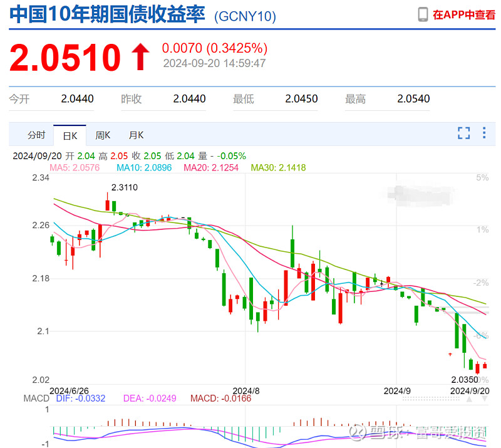Click the 最低 value 2.0450
The width and height of the screenshot is (501, 448).
click(x=302, y=99)
